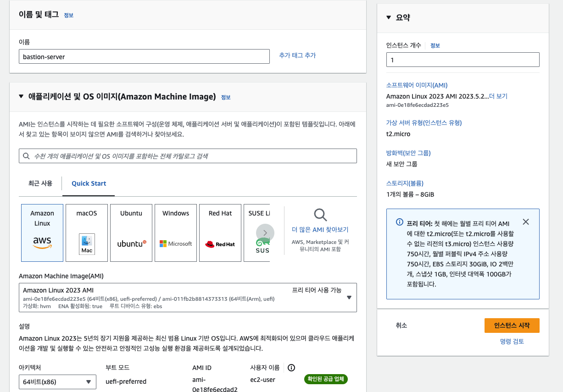Viewport: 563px width, 392px height.
Task: Click the t2.micro instance type text
Action: point(398,134)
